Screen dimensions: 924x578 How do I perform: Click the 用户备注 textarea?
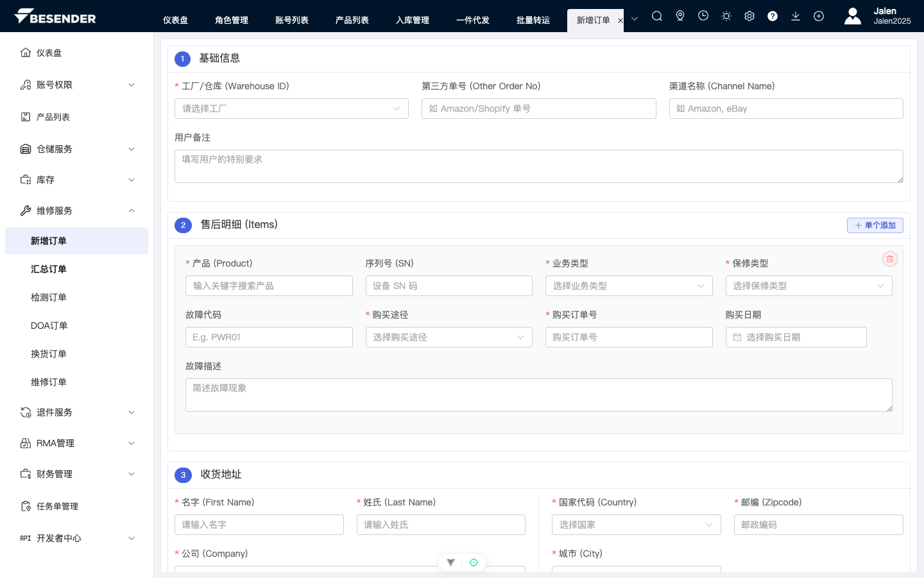(539, 166)
